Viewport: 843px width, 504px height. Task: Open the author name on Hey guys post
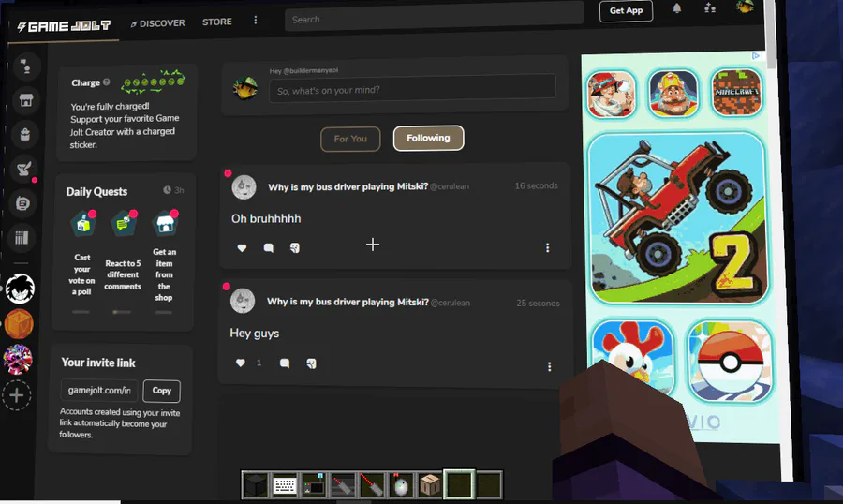[348, 302]
